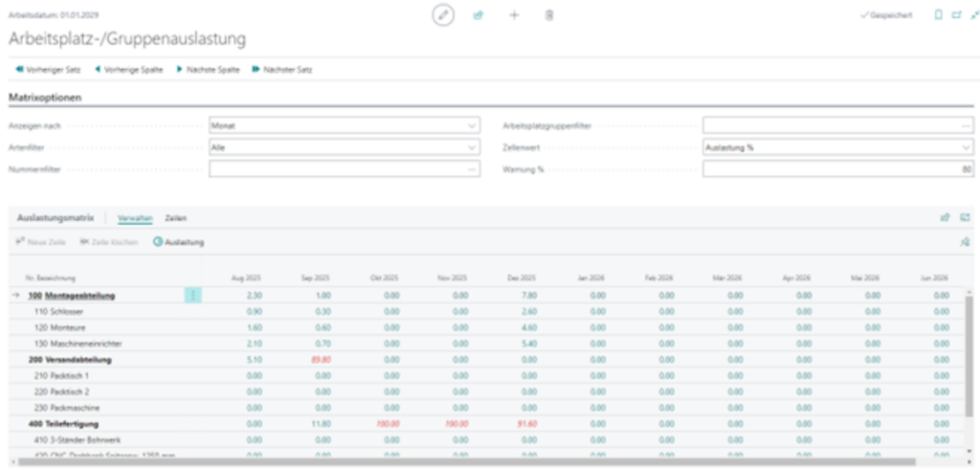Click the collapse page arrows icon
The width and height of the screenshot is (980, 470).
click(x=975, y=15)
